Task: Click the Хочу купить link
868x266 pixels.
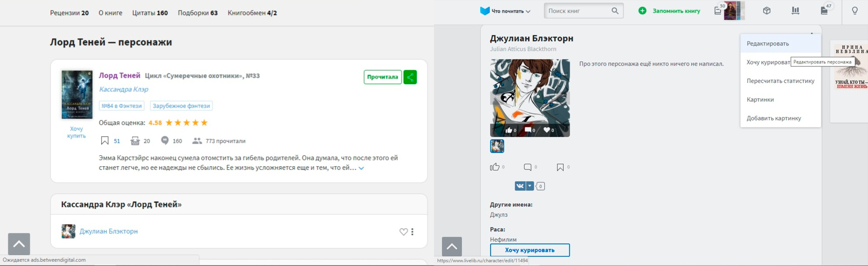Action: coord(77,132)
